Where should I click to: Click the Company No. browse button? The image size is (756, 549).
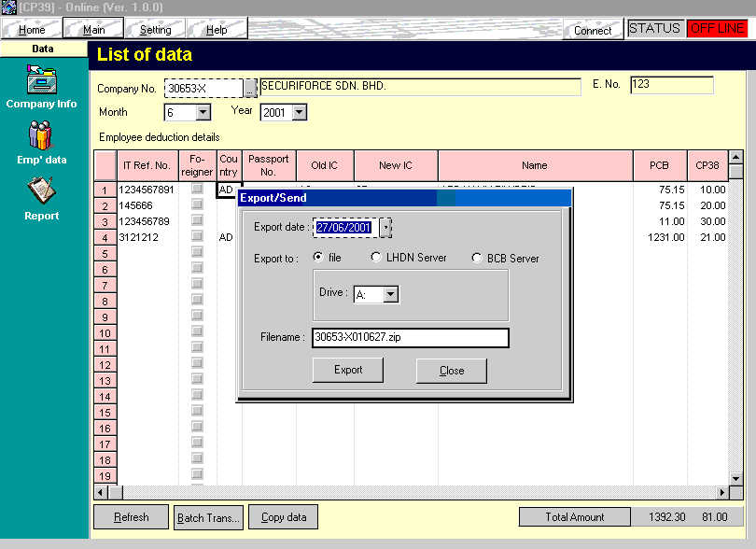250,88
